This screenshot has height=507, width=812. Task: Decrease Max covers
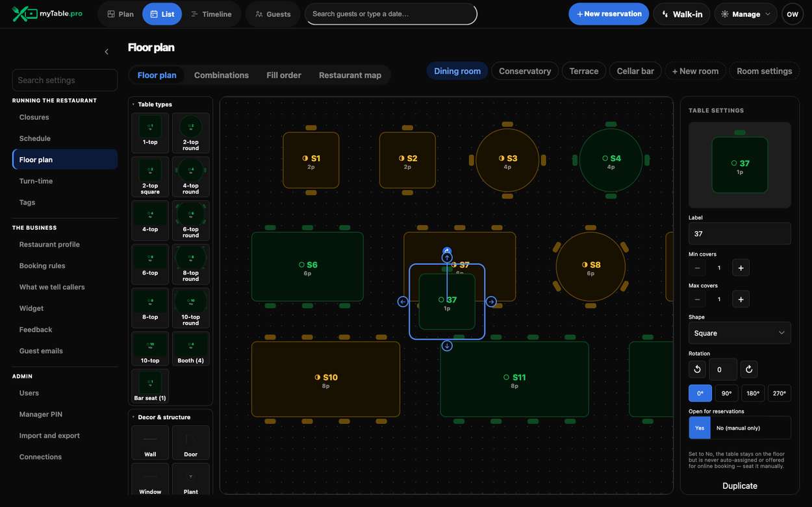(697, 299)
